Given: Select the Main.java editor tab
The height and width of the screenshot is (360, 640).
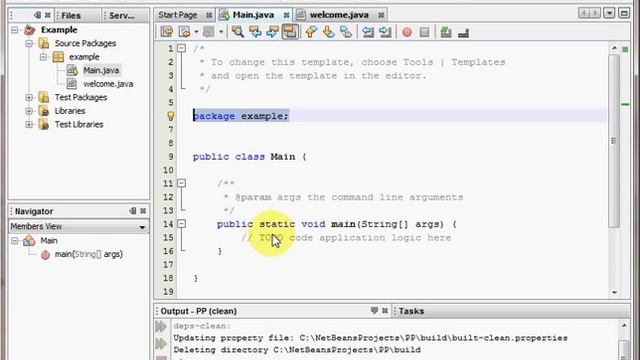Looking at the screenshot, I should [253, 15].
